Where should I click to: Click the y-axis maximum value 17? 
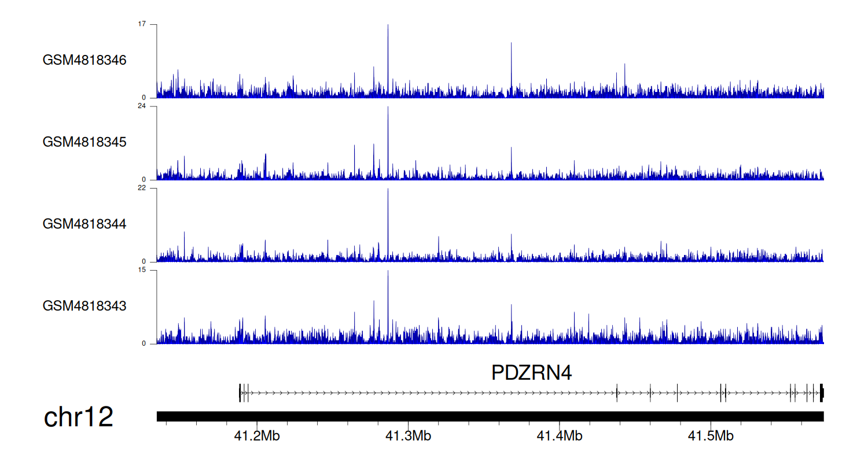click(x=142, y=24)
